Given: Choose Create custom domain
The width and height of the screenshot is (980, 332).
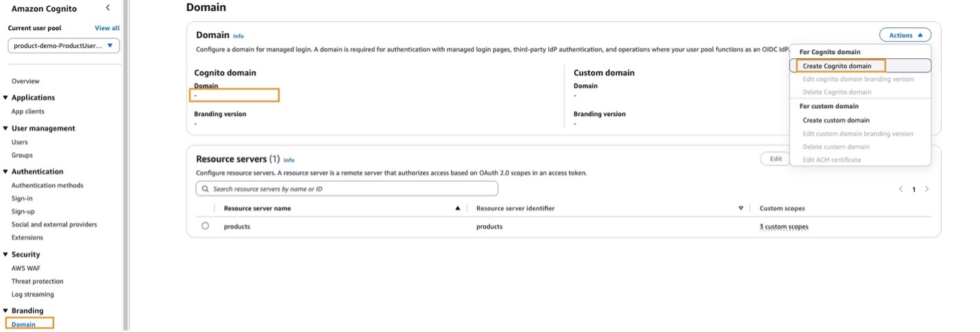Looking at the screenshot, I should coord(836,120).
